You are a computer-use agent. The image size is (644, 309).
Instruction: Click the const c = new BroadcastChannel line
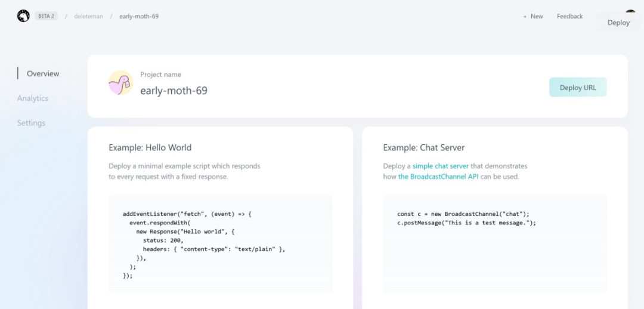463,214
